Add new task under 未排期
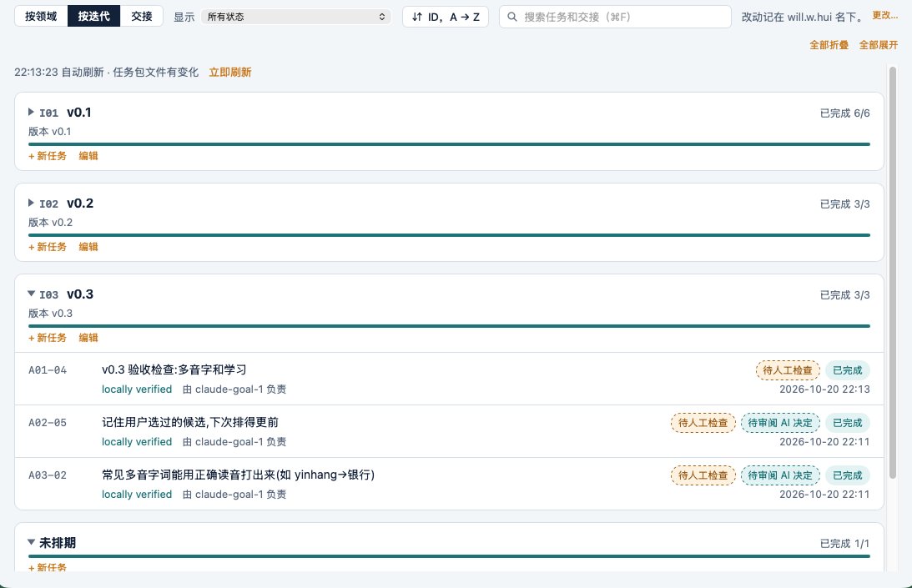This screenshot has height=588, width=912. pos(48,567)
